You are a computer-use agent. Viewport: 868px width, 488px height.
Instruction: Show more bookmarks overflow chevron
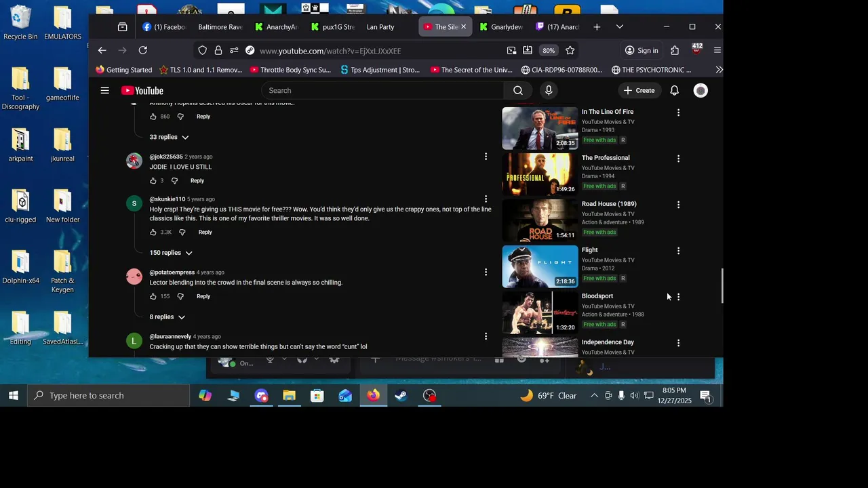[x=719, y=70]
